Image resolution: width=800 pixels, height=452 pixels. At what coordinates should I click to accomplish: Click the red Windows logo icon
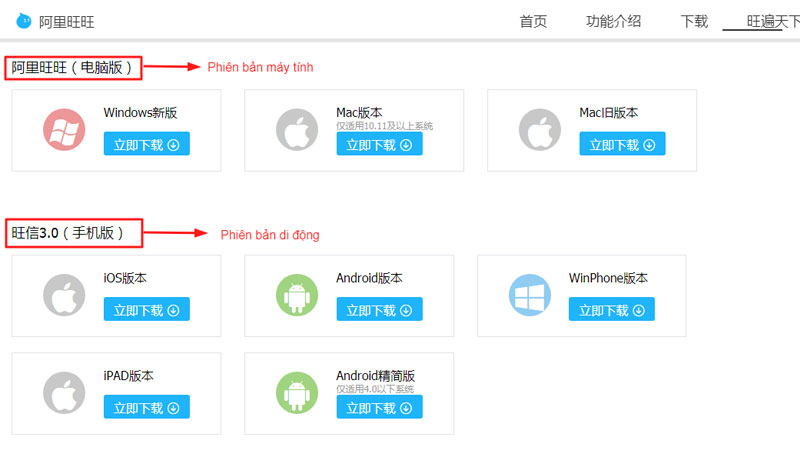64,130
